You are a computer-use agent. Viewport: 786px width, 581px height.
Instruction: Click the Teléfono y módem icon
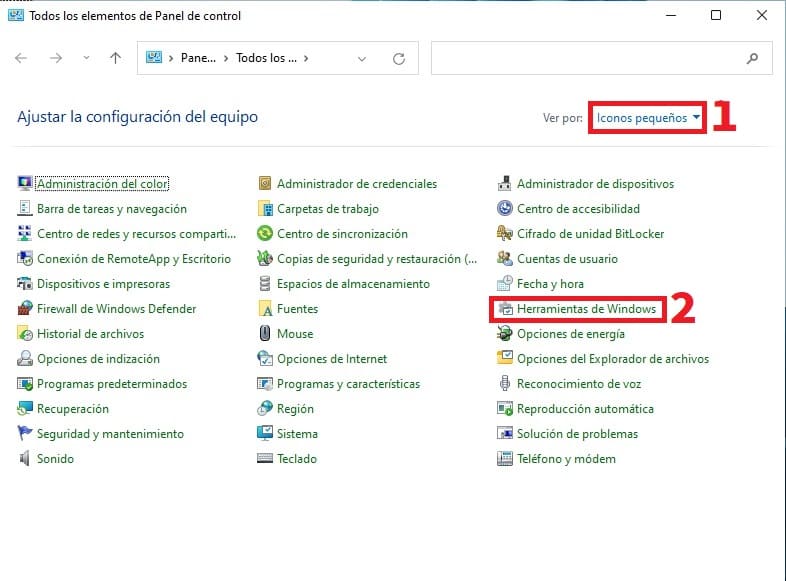point(504,459)
